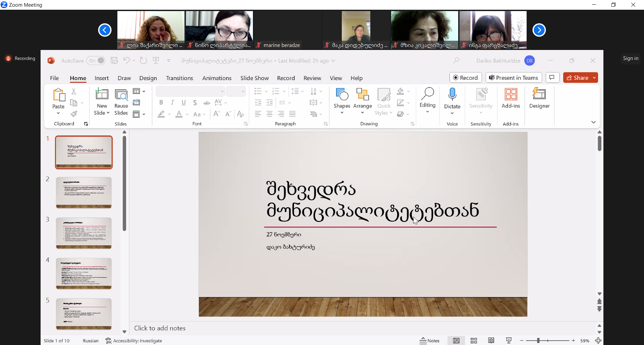
Task: Open the Transitions tab
Action: (x=179, y=78)
